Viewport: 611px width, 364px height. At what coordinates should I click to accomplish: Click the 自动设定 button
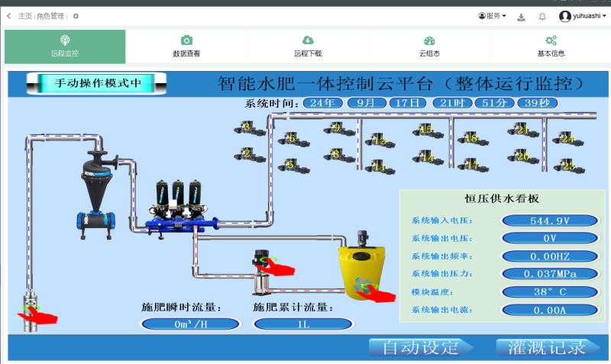click(x=421, y=348)
